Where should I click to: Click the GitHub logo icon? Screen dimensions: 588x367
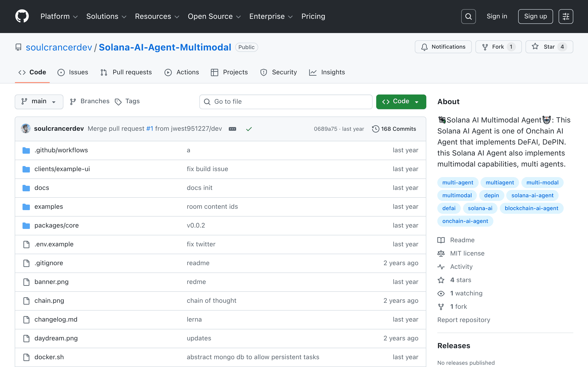click(22, 16)
